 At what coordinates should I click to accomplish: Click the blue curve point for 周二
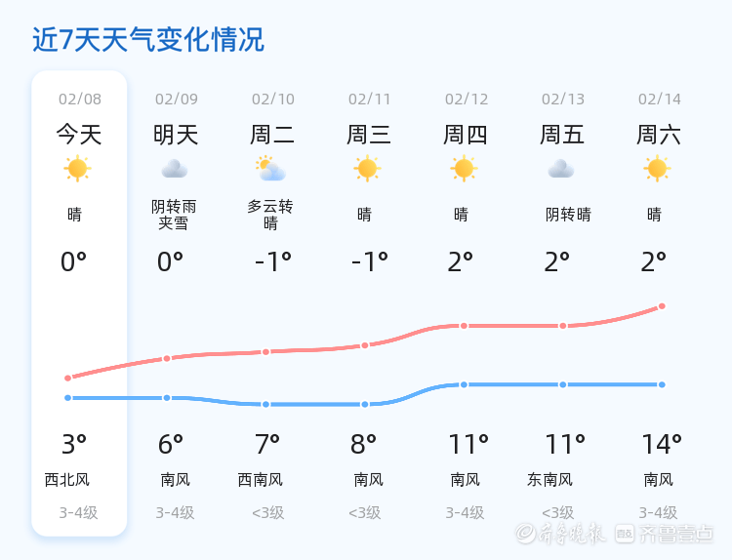[x=265, y=404]
